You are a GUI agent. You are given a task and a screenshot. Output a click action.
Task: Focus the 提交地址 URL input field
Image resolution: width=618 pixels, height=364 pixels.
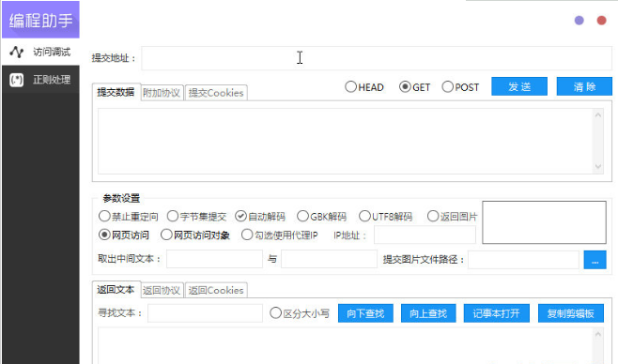click(x=377, y=58)
